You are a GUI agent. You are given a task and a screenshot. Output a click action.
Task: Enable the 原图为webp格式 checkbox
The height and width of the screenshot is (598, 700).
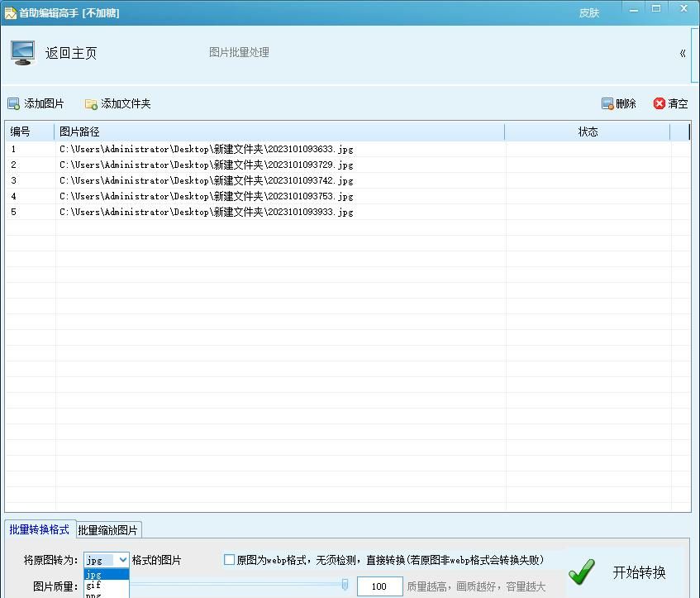pos(229,560)
